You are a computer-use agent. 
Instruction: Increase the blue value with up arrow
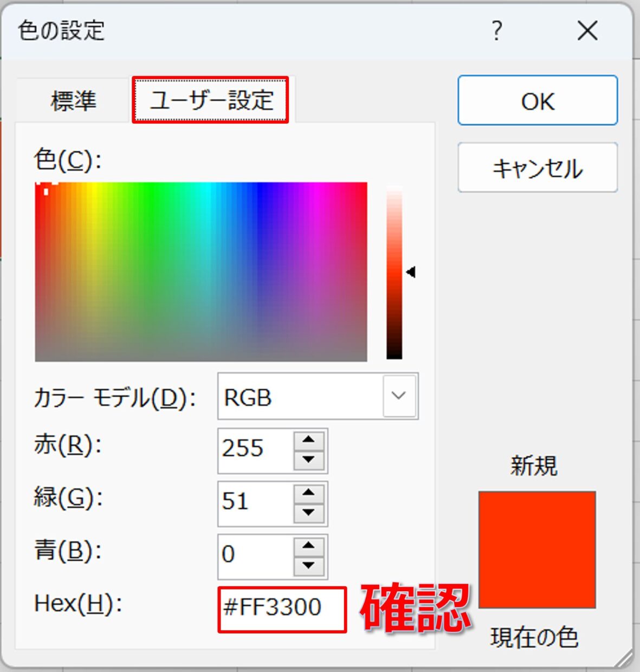[309, 546]
